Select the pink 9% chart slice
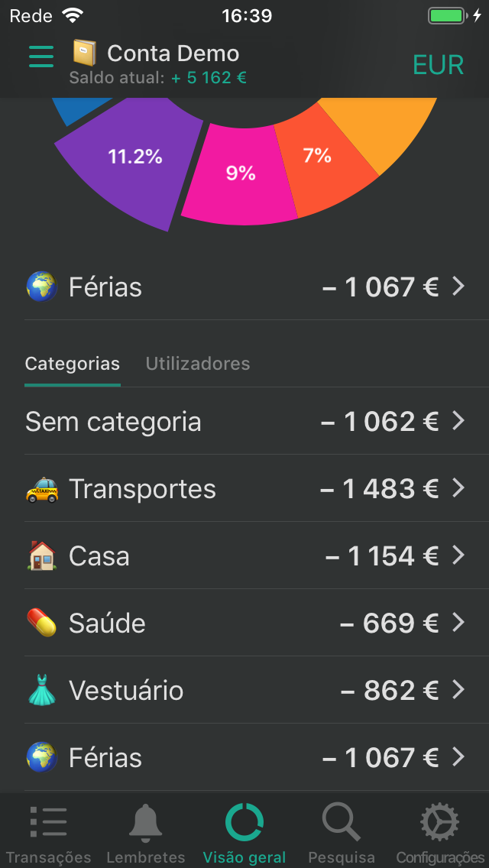 [x=237, y=176]
